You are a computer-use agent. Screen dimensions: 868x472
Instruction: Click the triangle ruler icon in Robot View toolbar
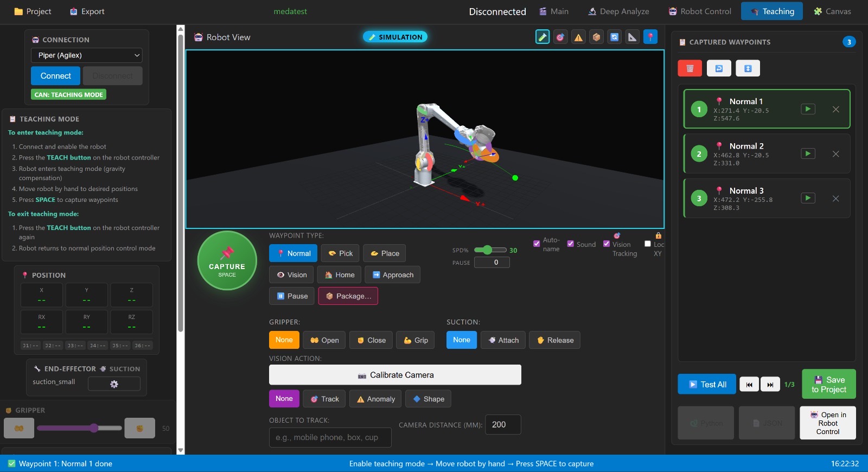tap(632, 37)
